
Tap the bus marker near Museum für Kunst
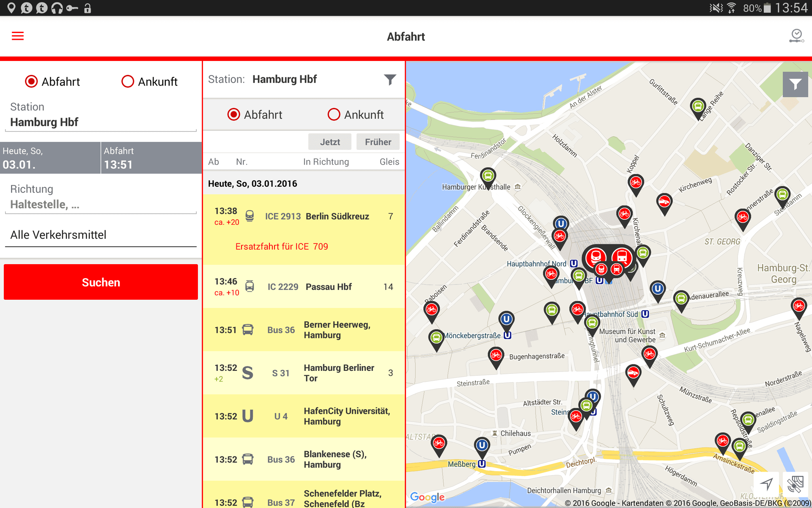click(592, 324)
